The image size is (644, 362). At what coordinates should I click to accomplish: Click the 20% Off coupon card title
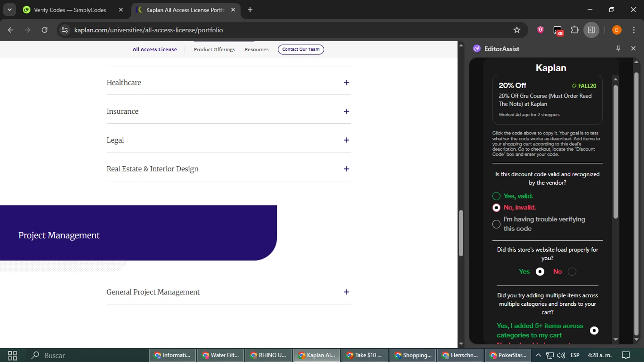click(x=512, y=85)
